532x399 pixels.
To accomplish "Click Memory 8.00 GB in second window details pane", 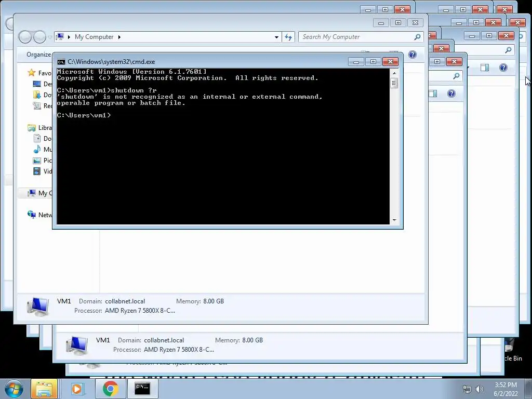I will click(252, 340).
